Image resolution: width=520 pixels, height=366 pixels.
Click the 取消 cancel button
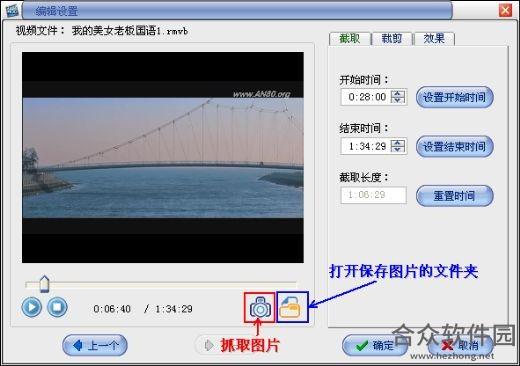[x=461, y=345]
